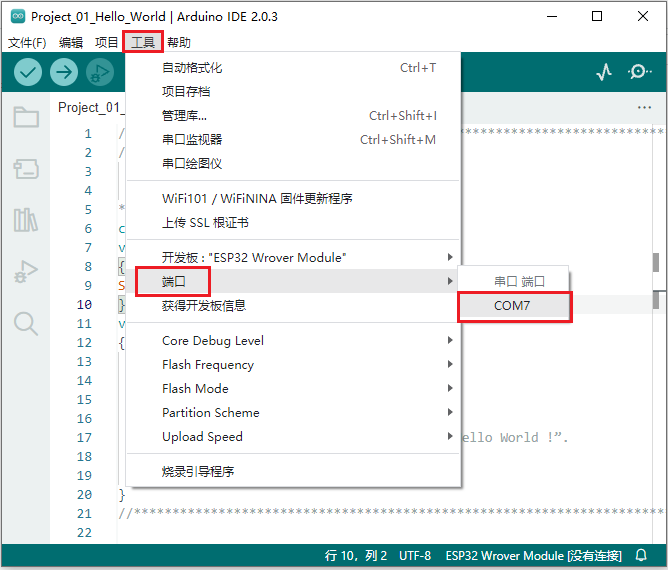Open the Sketchbook folder sidebar icon
This screenshot has height=570, width=668.
coord(26,118)
